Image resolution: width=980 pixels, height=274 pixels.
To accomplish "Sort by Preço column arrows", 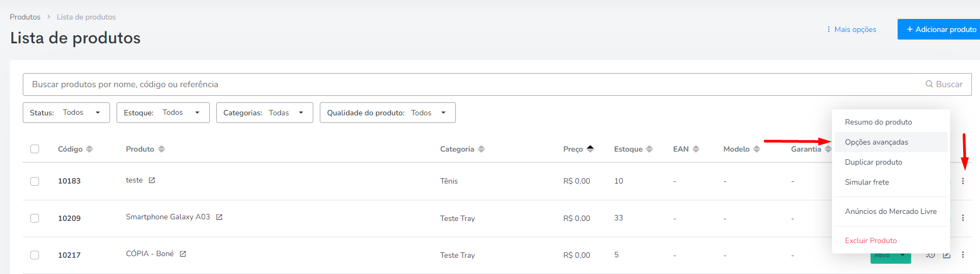I will 590,149.
